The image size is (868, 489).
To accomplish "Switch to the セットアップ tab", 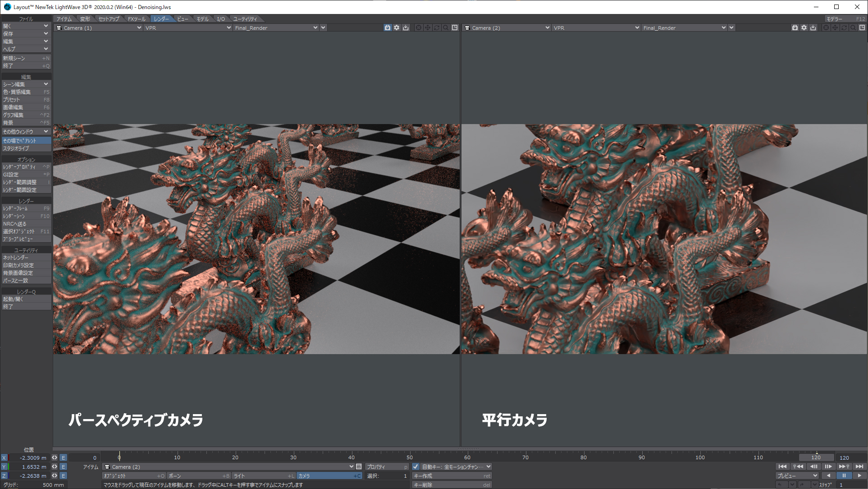I will 109,19.
